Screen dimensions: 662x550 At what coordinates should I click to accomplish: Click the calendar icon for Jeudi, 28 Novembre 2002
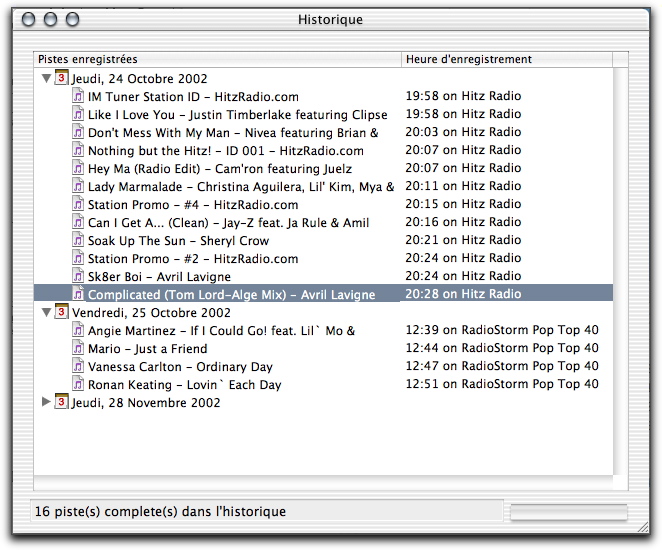(x=61, y=402)
